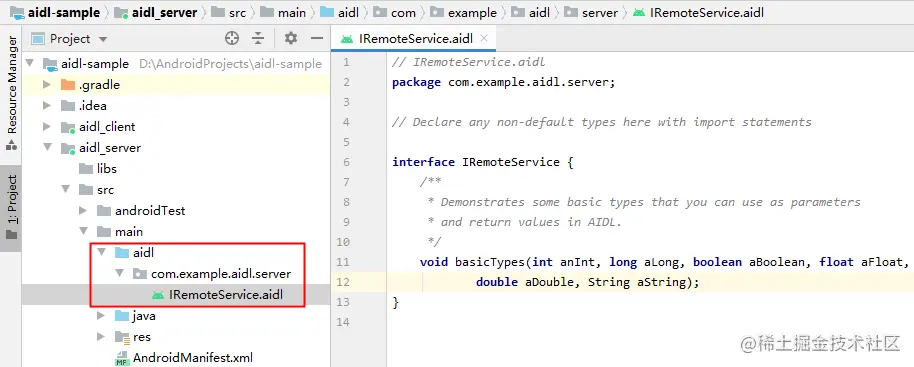Select the IRemoteService.aidl editor tab
Viewport: 914px width, 367px height.
click(x=413, y=39)
